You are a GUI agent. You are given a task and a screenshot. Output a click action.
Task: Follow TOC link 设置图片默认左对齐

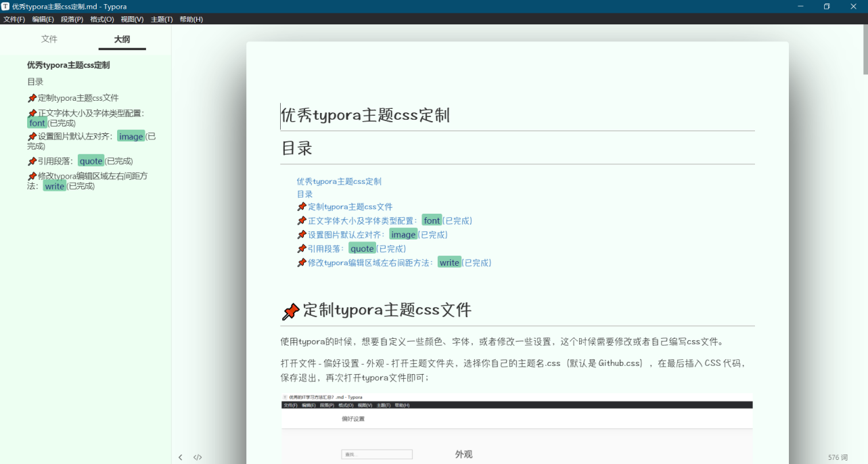[x=372, y=235]
